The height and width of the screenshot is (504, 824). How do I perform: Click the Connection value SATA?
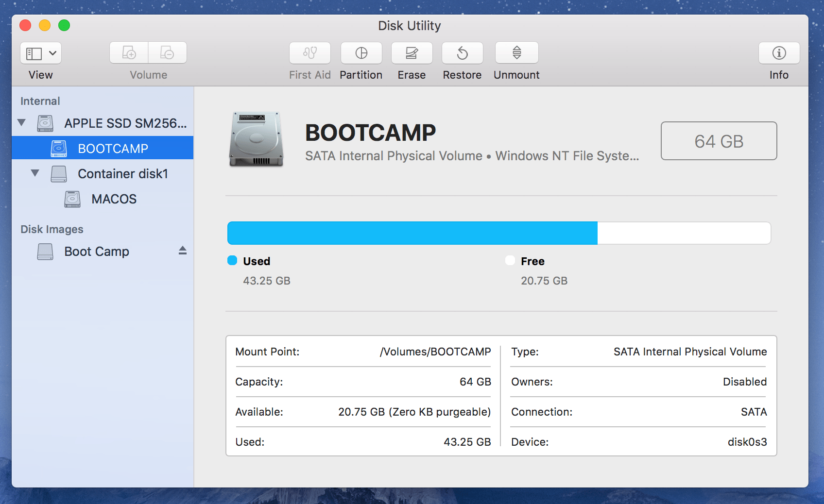[754, 412]
